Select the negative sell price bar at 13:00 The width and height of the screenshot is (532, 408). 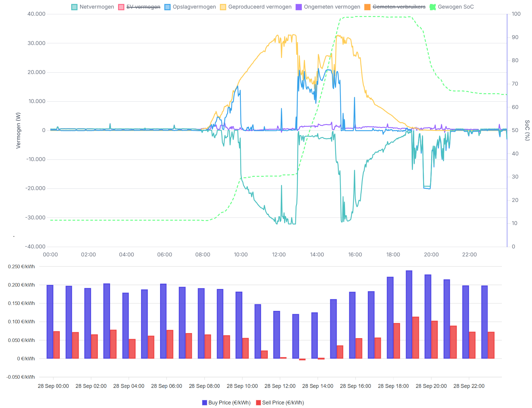(x=302, y=359)
